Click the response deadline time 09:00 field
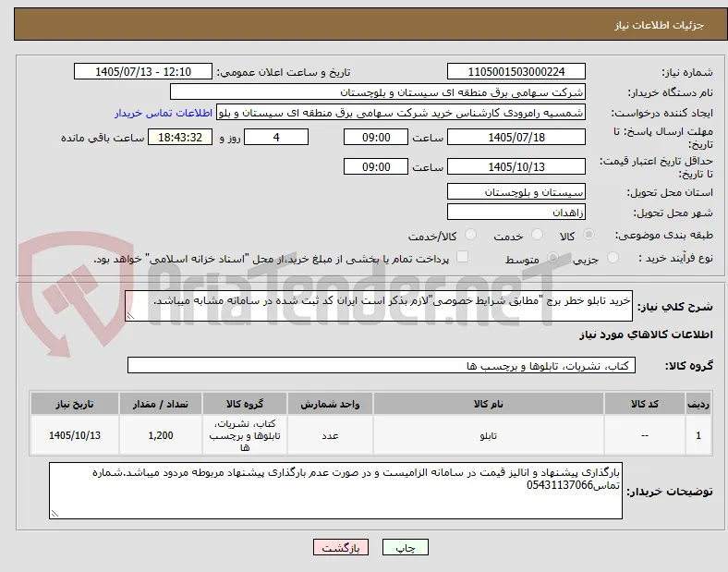 376,137
